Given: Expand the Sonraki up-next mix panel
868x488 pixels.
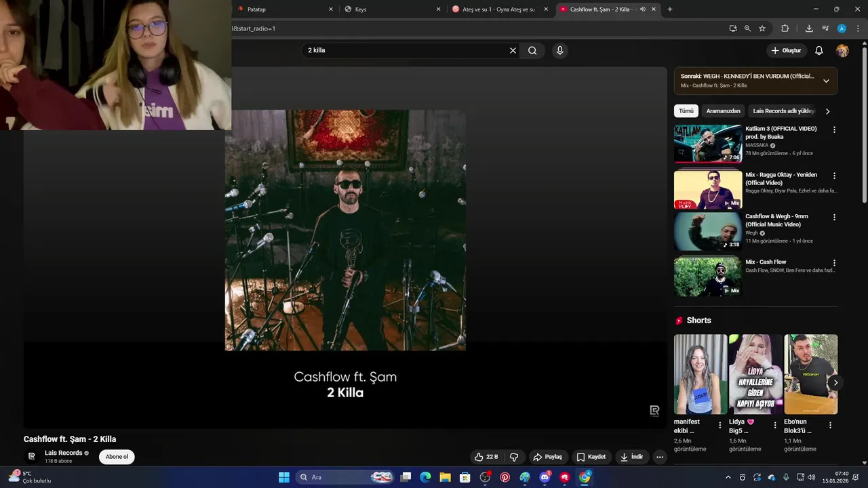Looking at the screenshot, I should [826, 81].
